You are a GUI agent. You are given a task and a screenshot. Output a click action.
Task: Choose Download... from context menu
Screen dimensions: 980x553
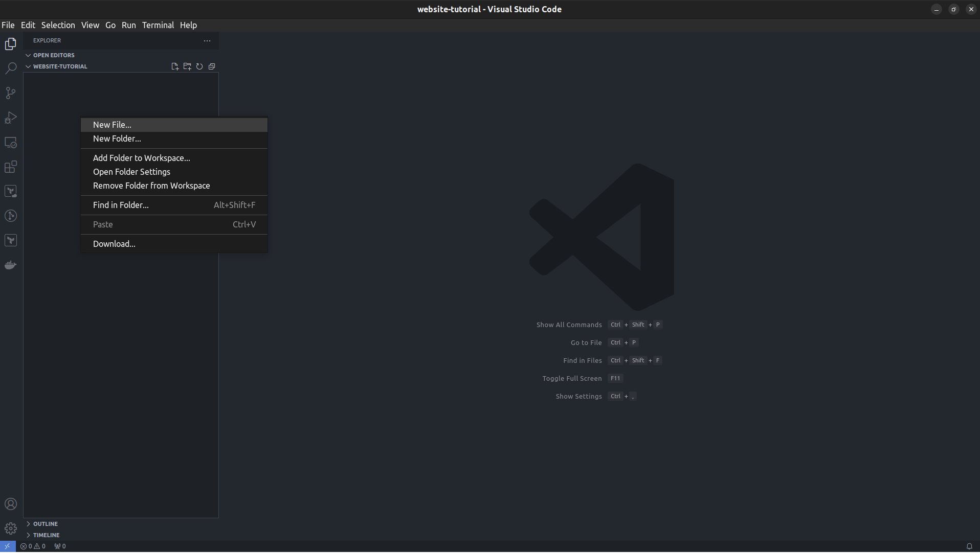coord(174,244)
